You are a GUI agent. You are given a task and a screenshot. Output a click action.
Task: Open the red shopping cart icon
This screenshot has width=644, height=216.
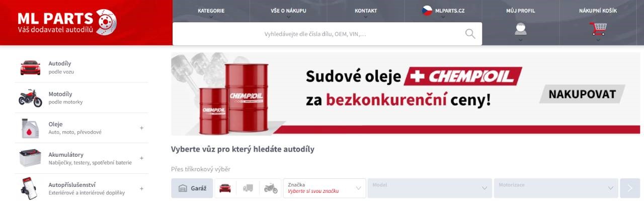tap(598, 29)
